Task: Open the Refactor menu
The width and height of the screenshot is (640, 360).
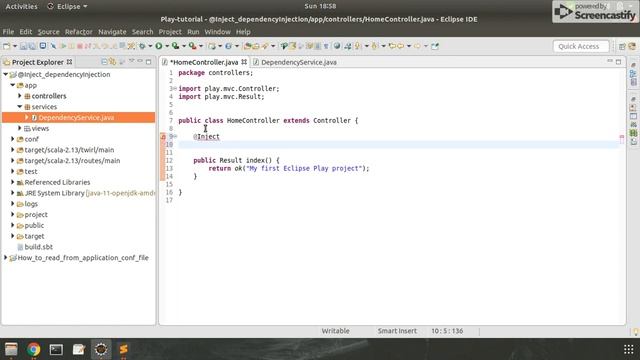Action: 79,32
